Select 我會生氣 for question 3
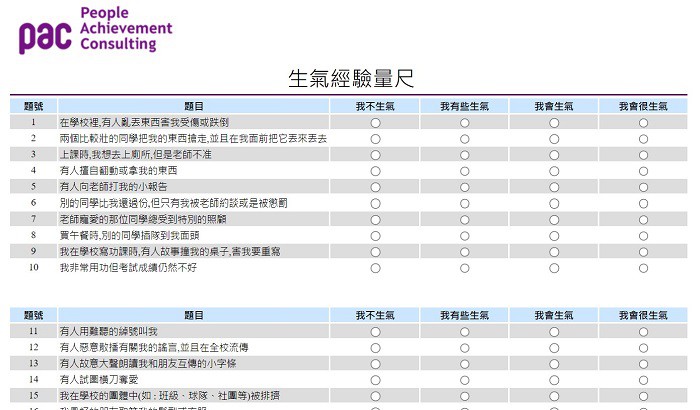Screen dimensions: 700x410 point(554,155)
